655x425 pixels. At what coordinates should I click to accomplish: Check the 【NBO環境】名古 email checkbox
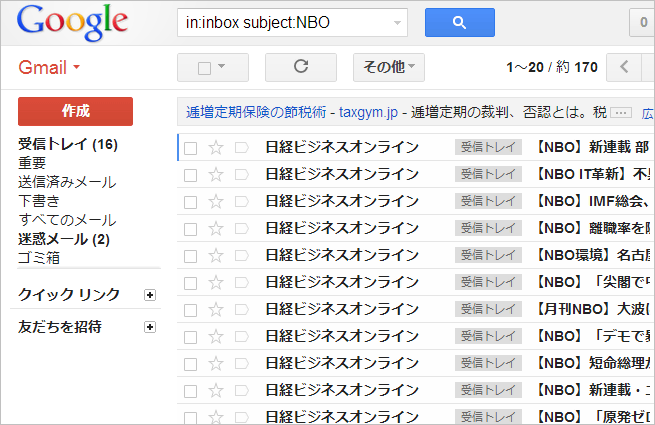point(190,256)
